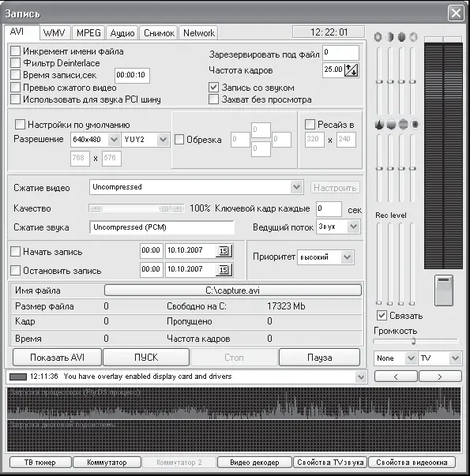The image size is (470, 476).
Task: Click the C:\capture.avi file name field
Action: click(x=233, y=290)
